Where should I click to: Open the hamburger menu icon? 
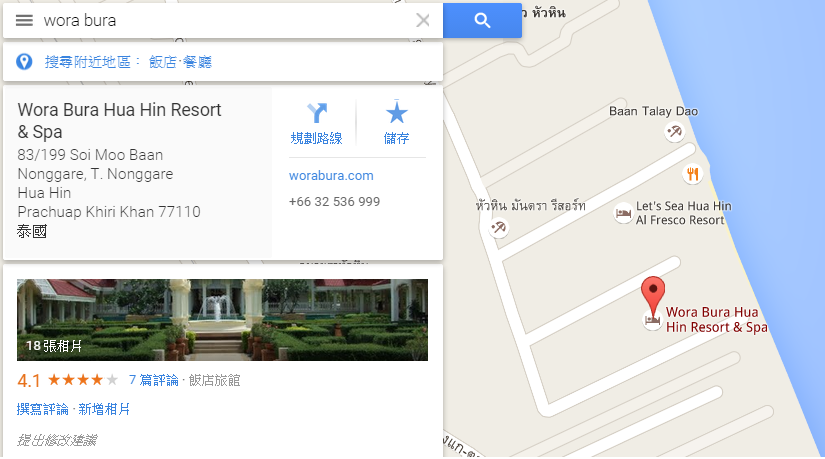(x=24, y=21)
